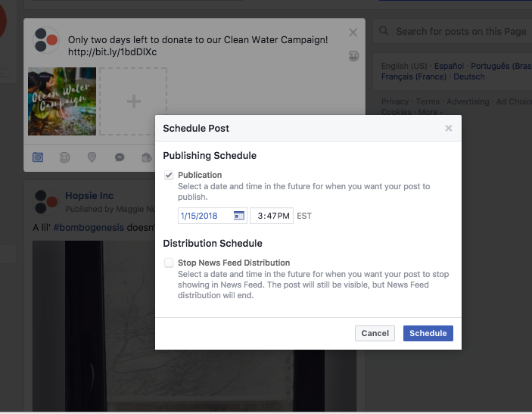Open the calendar date picker icon
Screen dimensions: 532x414
239,216
